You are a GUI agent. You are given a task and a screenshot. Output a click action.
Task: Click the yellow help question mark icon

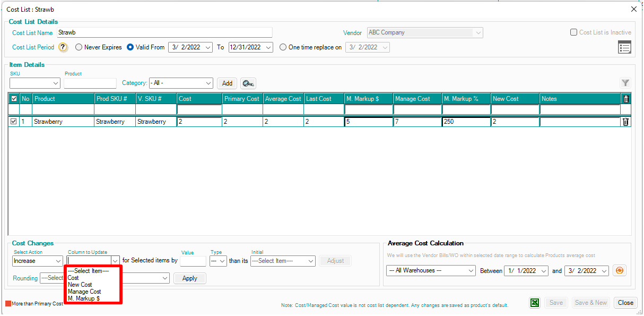click(x=63, y=47)
